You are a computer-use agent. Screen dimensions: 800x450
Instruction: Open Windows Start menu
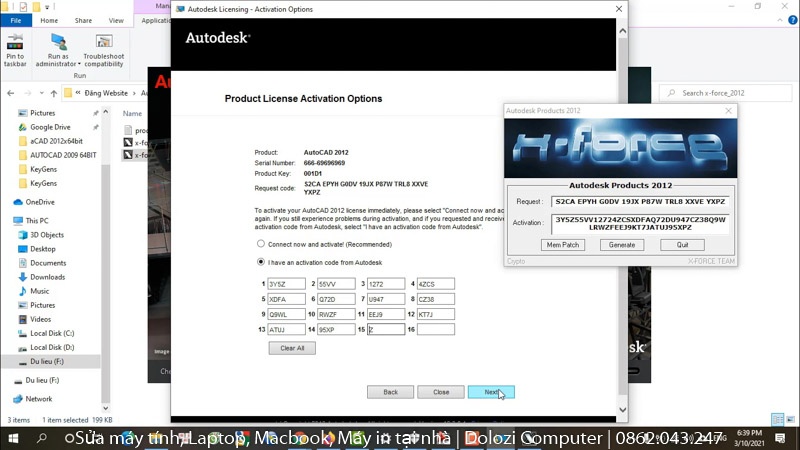13,438
